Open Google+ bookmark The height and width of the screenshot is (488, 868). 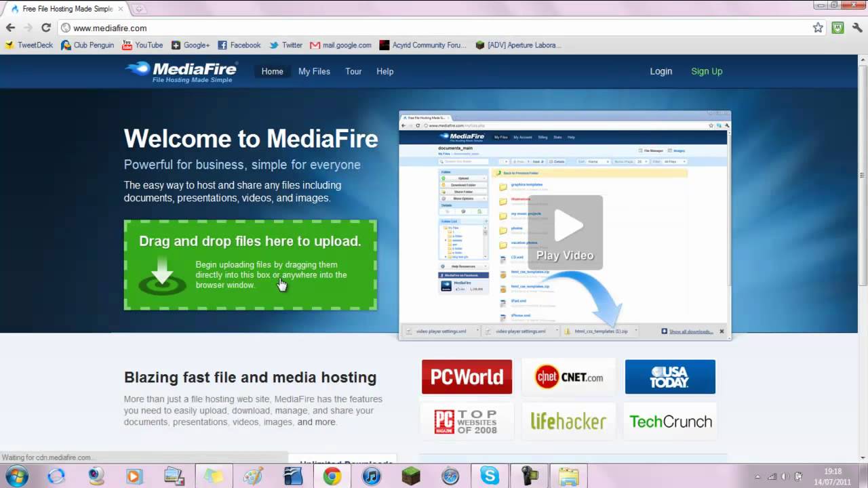pyautogui.click(x=191, y=45)
